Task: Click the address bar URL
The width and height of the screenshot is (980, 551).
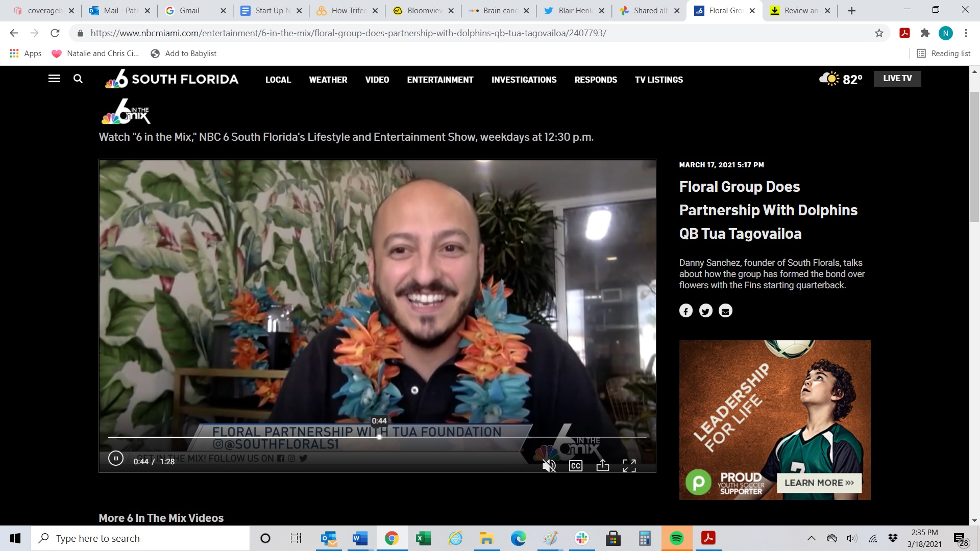Action: 348,33
